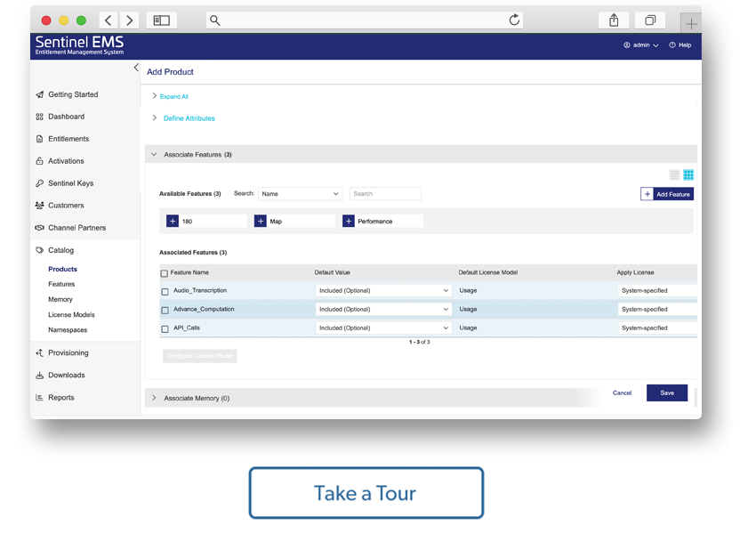Select License Models under Catalog
The image size is (756, 534).
(71, 314)
